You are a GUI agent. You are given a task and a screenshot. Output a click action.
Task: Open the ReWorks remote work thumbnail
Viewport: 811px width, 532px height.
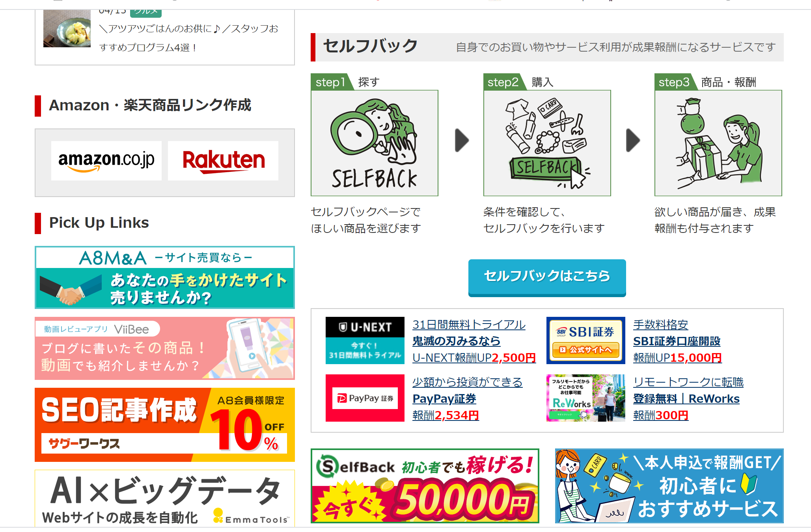coord(586,398)
